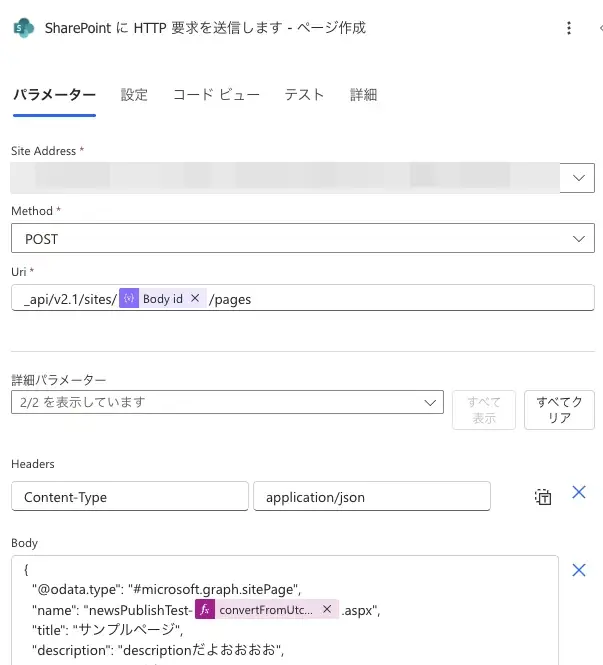Remove the Body id token with X

coord(195,298)
